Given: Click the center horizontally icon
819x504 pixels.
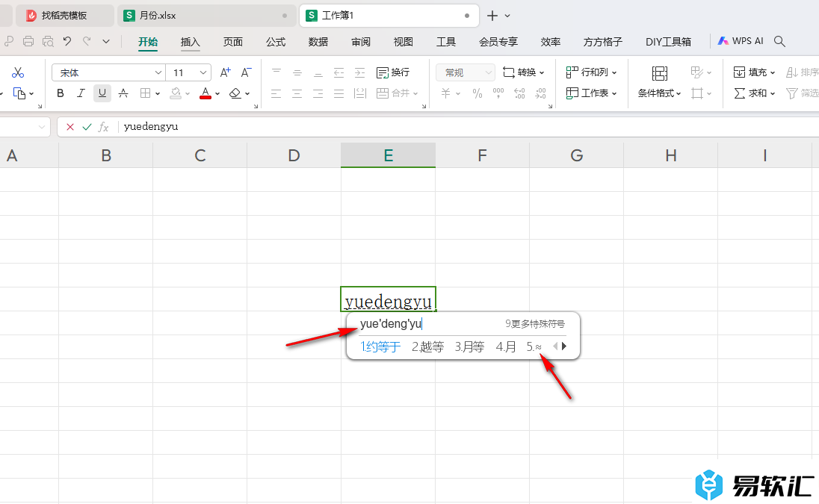Looking at the screenshot, I should click(x=297, y=93).
